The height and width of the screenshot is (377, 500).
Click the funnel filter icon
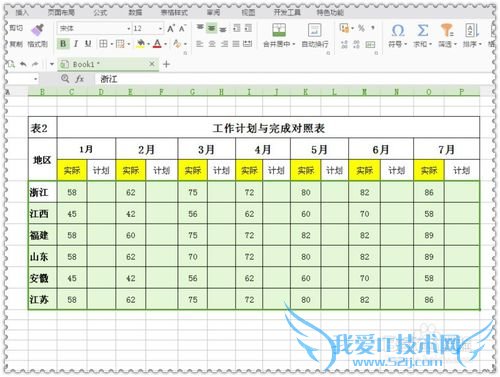click(447, 30)
